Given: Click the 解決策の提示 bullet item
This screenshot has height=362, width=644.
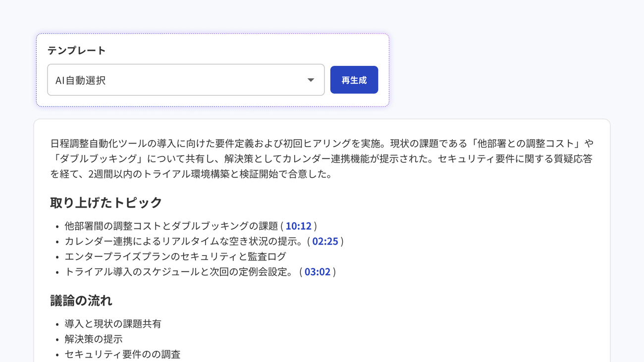Looking at the screenshot, I should [x=94, y=339].
